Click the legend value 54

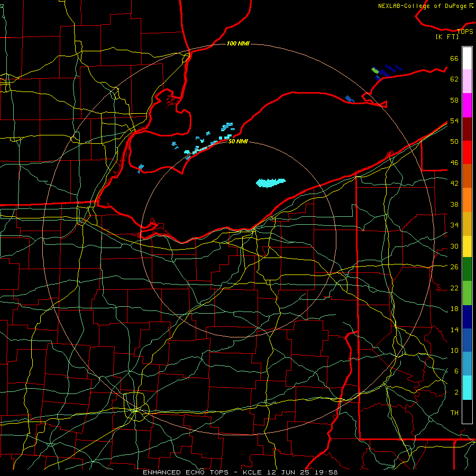454,121
